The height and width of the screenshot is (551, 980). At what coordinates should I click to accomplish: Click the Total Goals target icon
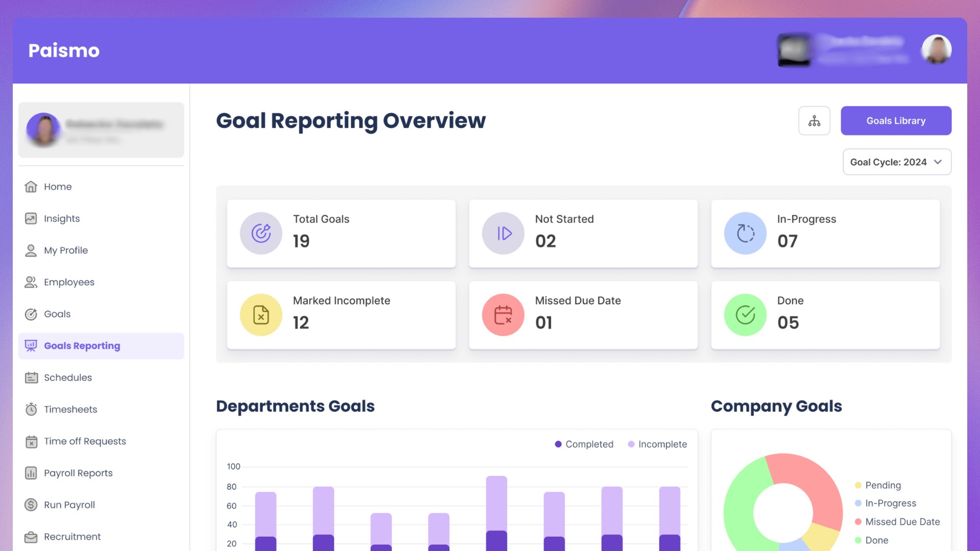pos(261,233)
